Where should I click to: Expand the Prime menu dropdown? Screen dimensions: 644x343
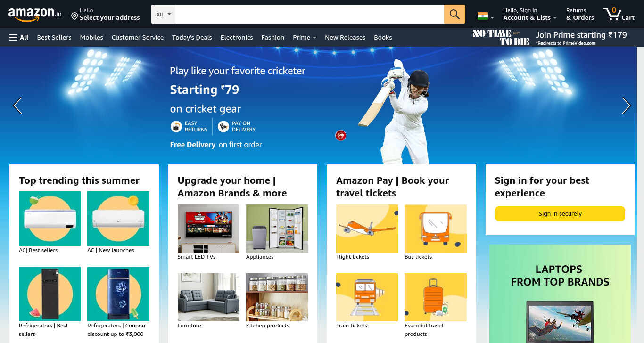click(305, 37)
